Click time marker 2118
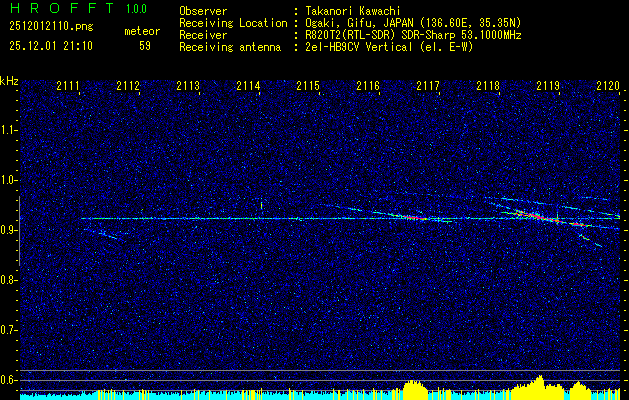 pos(488,85)
